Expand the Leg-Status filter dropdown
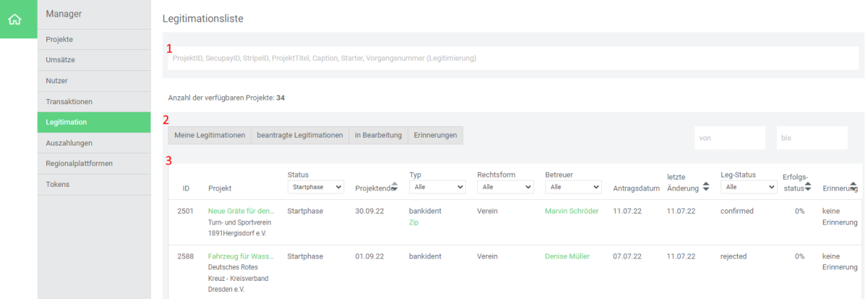868x299 pixels. (x=748, y=187)
